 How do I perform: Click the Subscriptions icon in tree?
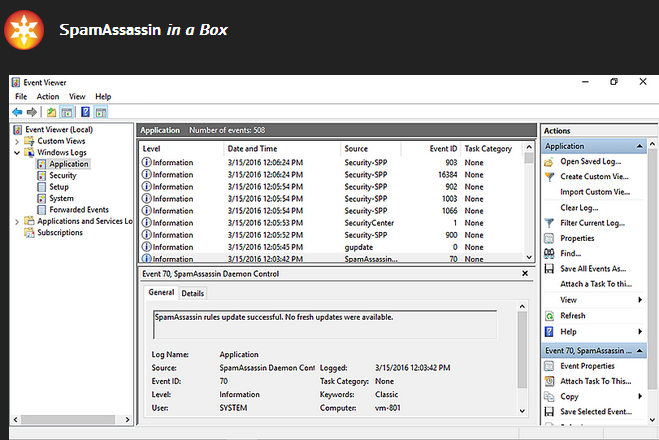[x=29, y=232]
